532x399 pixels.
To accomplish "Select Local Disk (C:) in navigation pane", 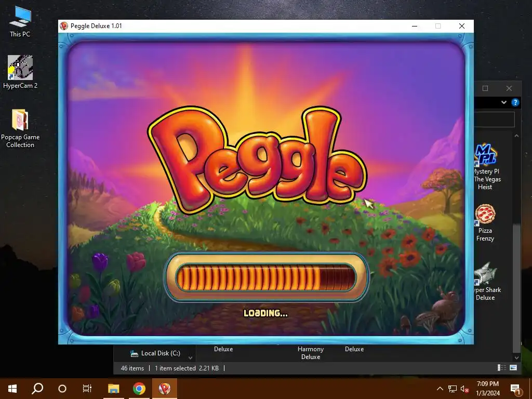I will [x=155, y=353].
